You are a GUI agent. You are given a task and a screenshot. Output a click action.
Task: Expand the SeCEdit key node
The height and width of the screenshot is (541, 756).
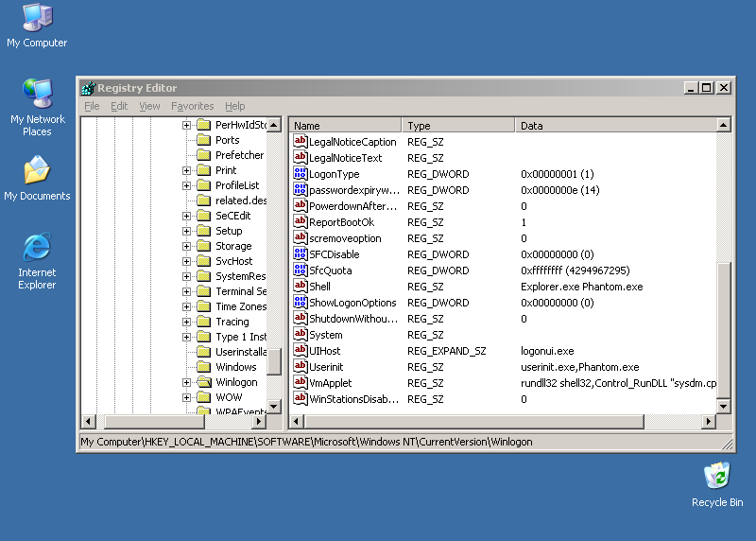click(x=186, y=216)
